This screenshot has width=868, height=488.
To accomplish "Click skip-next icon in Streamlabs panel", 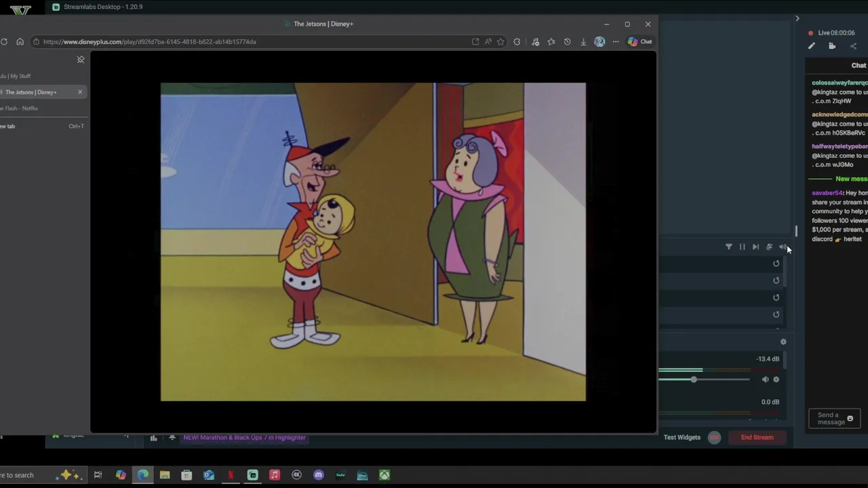I will point(755,247).
